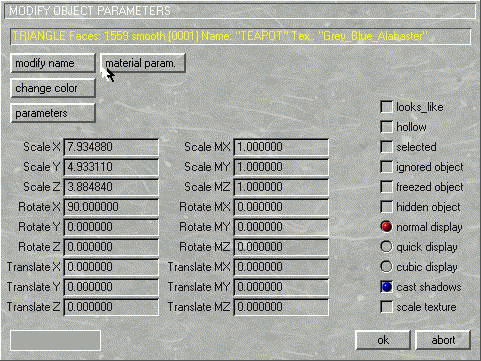Enable the 'scale texture' checkbox
Screen dimensions: 481x361
(x=386, y=307)
